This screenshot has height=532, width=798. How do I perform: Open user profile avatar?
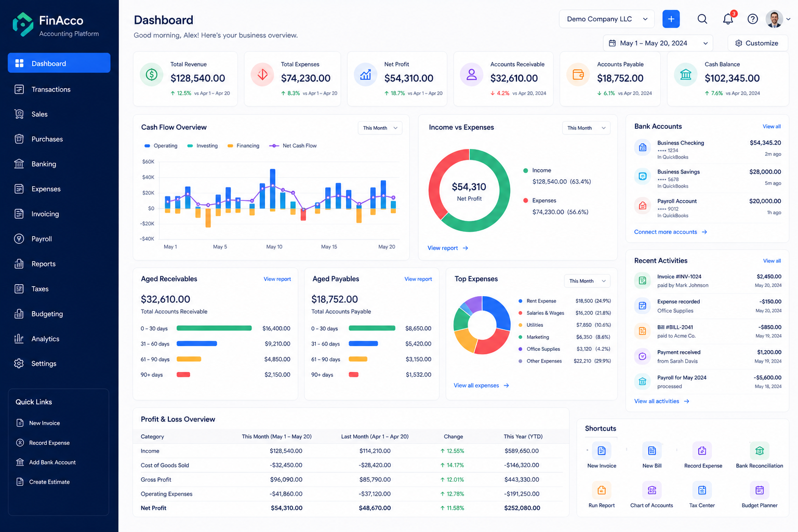[x=774, y=19]
